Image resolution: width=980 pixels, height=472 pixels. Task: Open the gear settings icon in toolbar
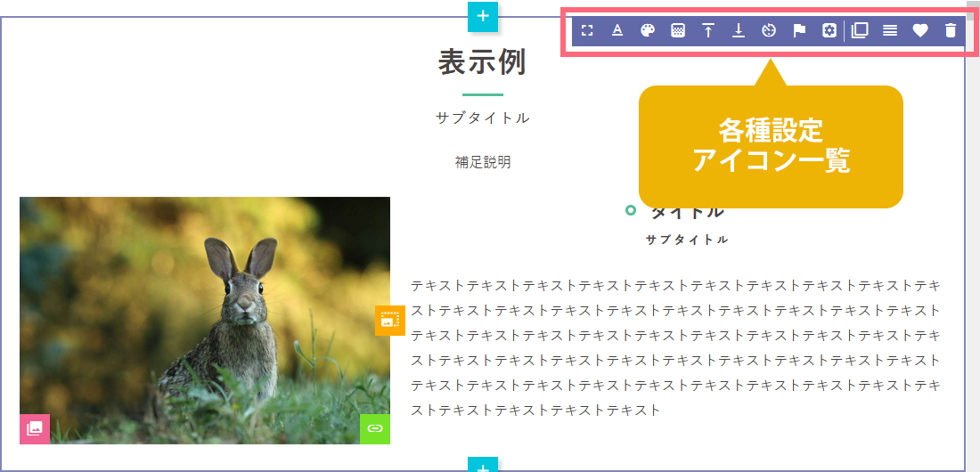point(829,30)
